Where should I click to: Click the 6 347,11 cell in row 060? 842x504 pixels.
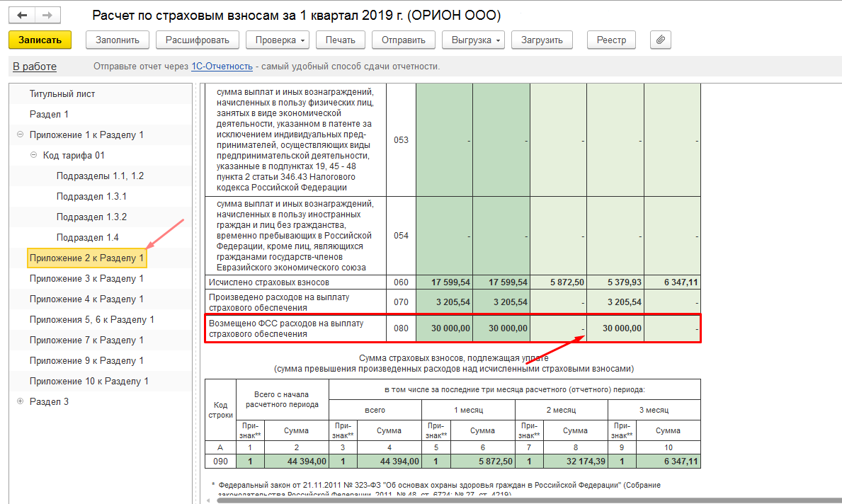point(672,282)
